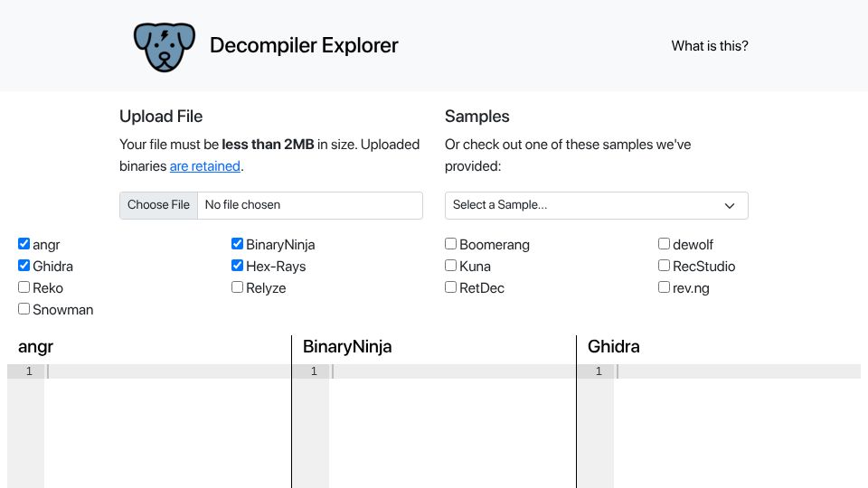Enable the Reko decompiler checkbox
Viewport: 868px width, 488px height.
(x=24, y=287)
